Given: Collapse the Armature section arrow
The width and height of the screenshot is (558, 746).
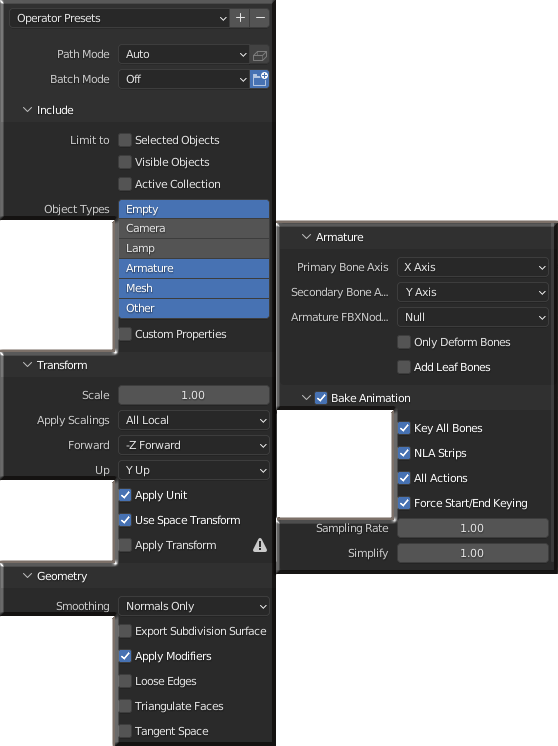Looking at the screenshot, I should pos(306,237).
